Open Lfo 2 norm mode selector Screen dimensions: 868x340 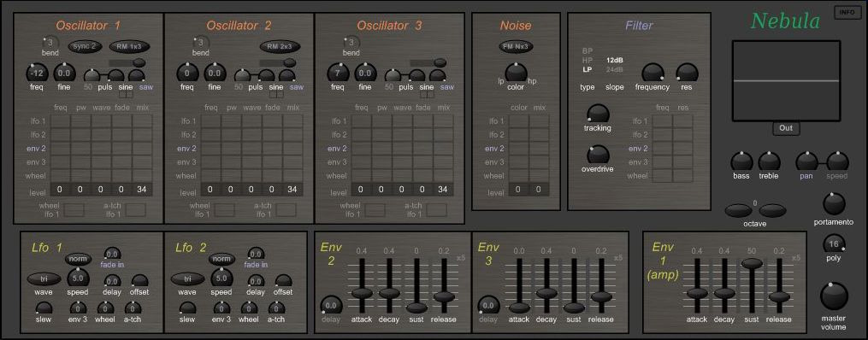(x=221, y=258)
